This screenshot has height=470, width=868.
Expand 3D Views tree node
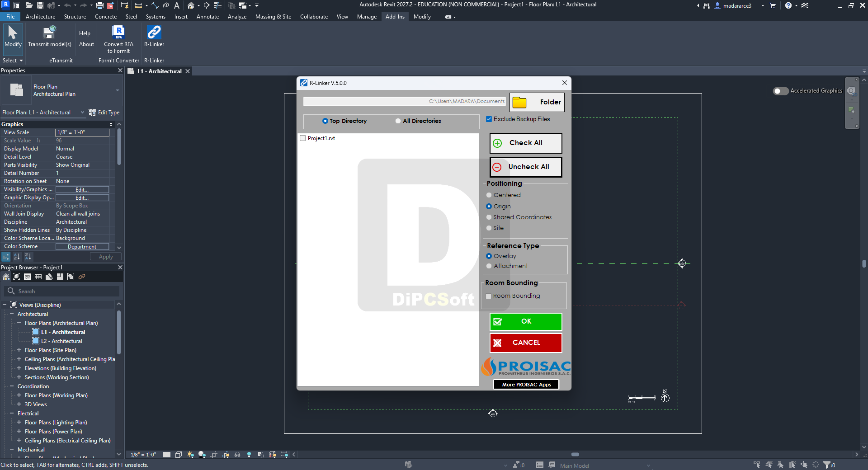[x=19, y=404]
